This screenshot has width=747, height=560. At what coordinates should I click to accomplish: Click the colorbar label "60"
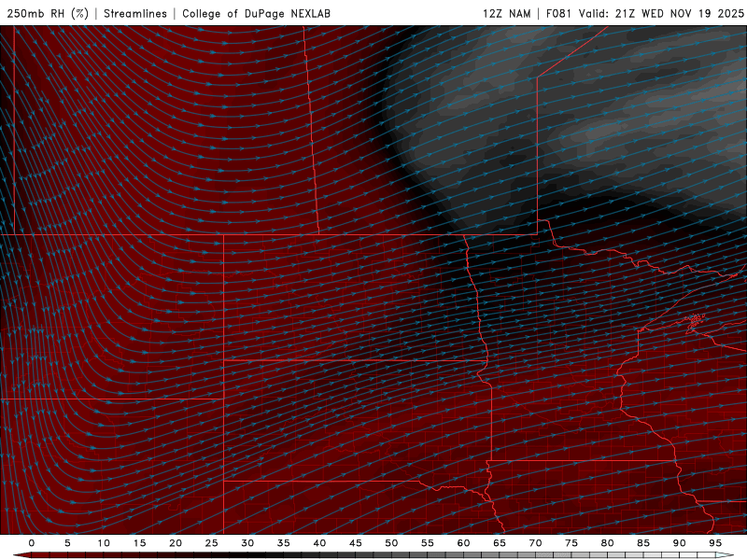point(463,543)
